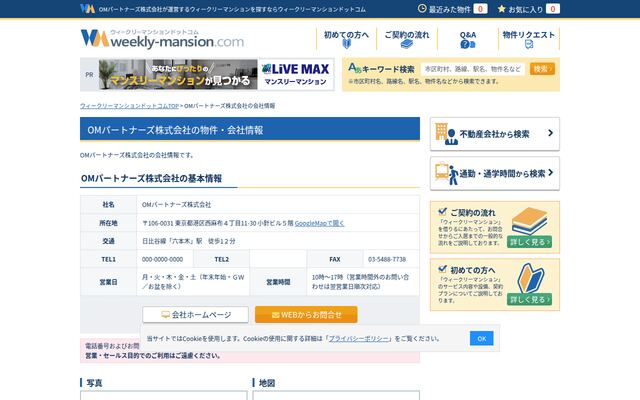The height and width of the screenshot is (400, 640).
Task: Click OK on the cookie notice
Action: click(x=482, y=338)
